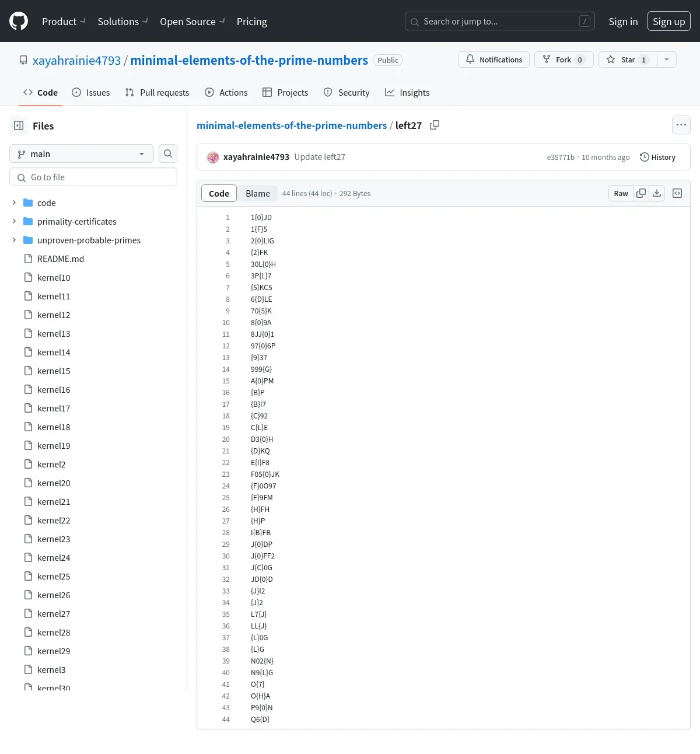Click the README.md file icon
The height and width of the screenshot is (754, 700).
[28, 259]
